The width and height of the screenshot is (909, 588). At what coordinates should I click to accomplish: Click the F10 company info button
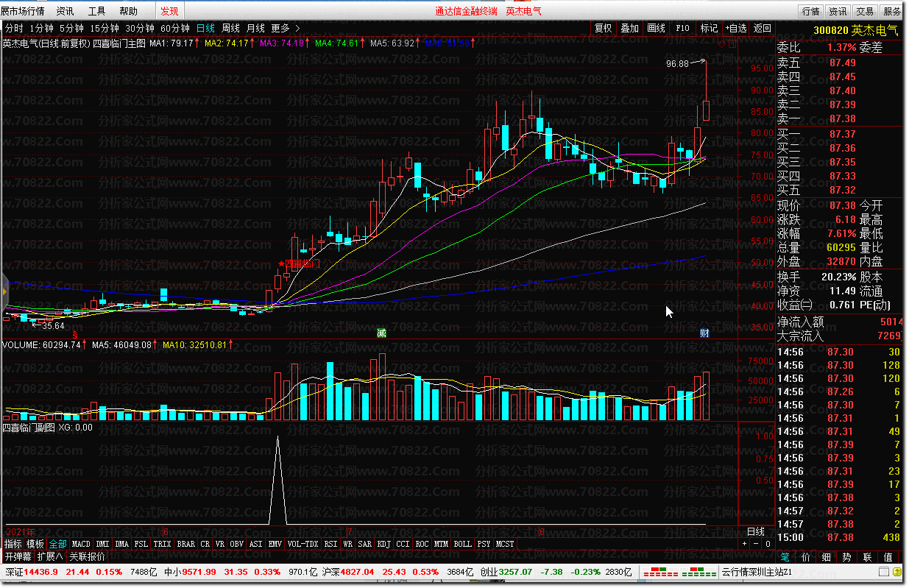click(x=682, y=29)
